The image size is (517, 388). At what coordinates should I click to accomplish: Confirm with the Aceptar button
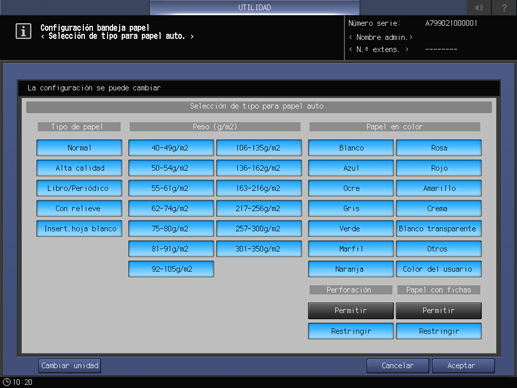[463, 366]
